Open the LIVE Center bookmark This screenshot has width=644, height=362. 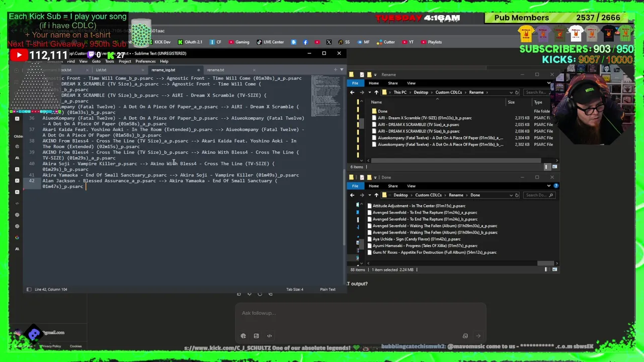click(x=271, y=42)
